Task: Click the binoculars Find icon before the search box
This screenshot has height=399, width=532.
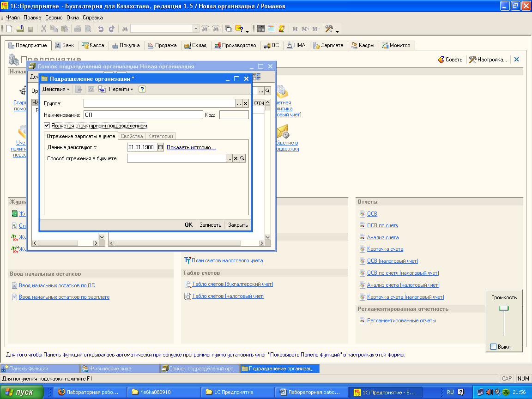Action: click(125, 29)
